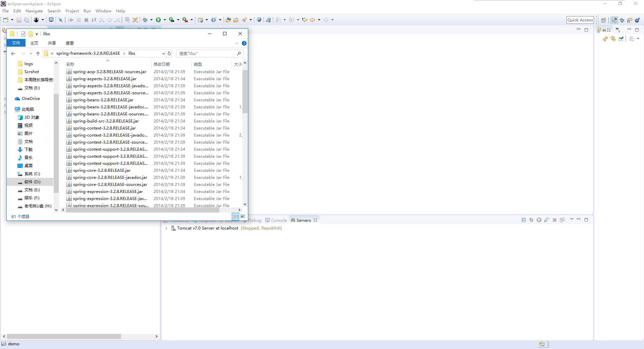Open recent locations dropdown in Explorer
644x349 pixels.
click(x=31, y=53)
